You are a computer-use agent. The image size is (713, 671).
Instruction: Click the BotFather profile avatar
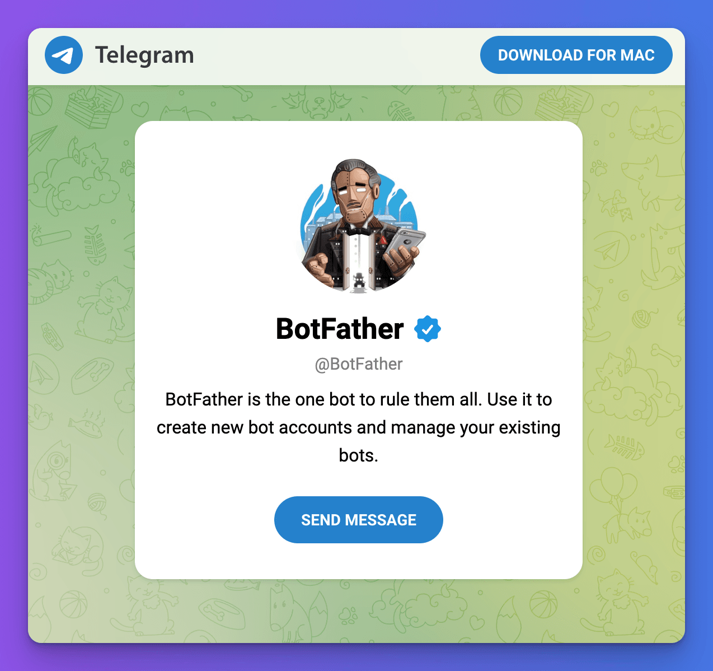(358, 225)
